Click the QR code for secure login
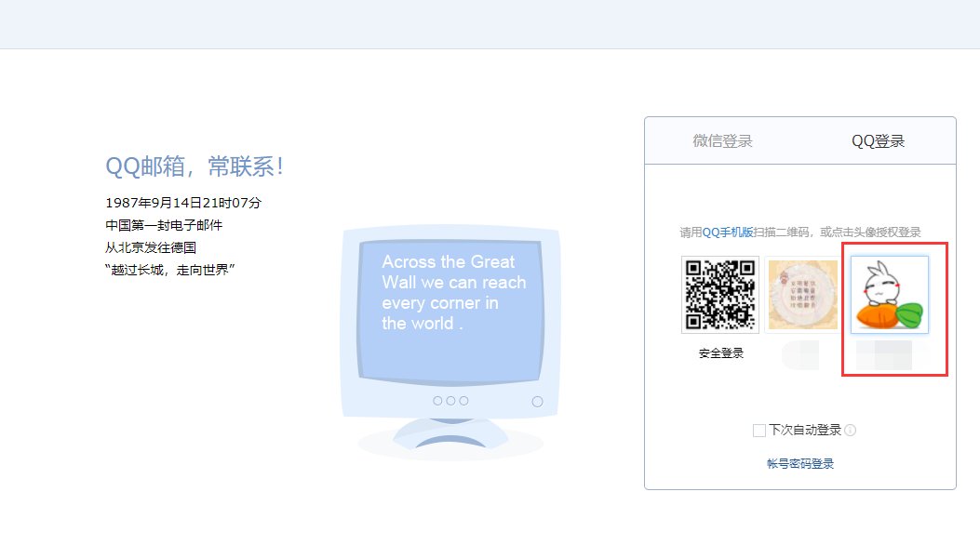 click(x=720, y=295)
